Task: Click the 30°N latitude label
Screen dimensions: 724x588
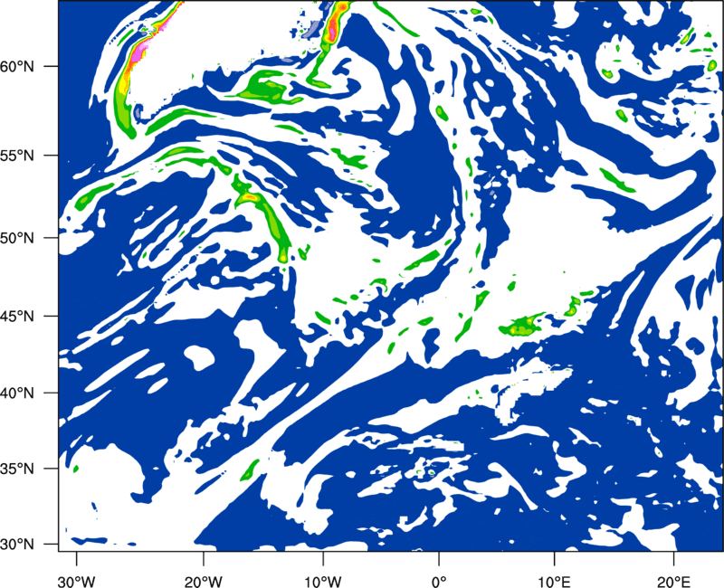Action: pos(17,545)
